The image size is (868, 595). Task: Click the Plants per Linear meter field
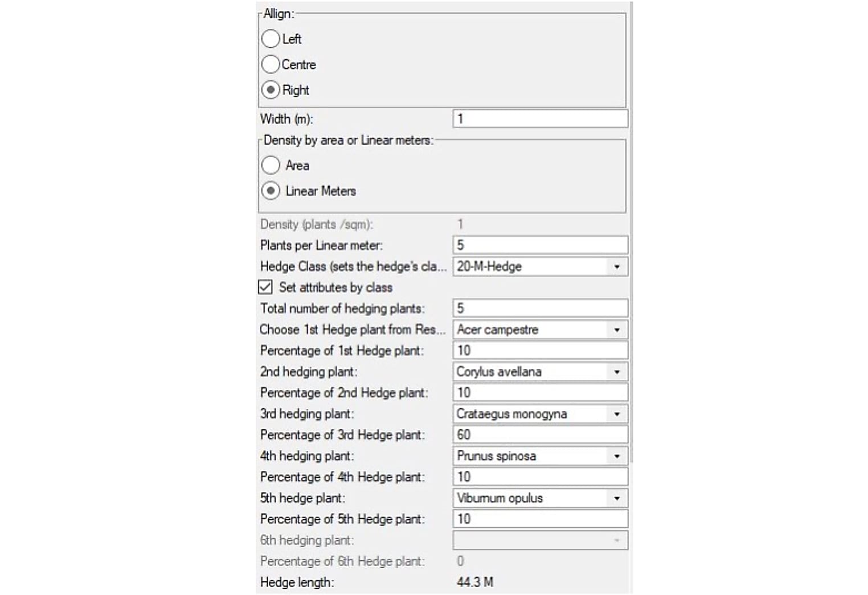coord(540,245)
